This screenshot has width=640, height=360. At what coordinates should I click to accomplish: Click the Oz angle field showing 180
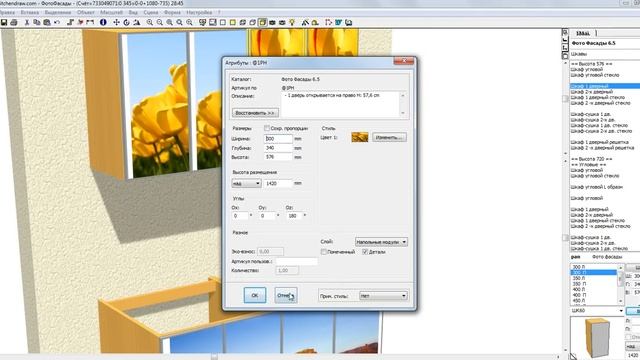[295, 216]
